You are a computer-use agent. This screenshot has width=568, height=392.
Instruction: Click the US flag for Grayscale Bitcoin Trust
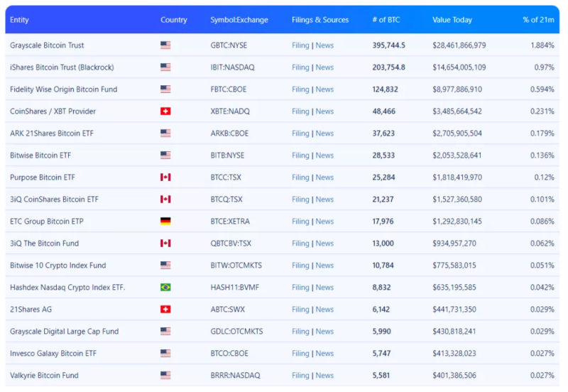tap(165, 45)
